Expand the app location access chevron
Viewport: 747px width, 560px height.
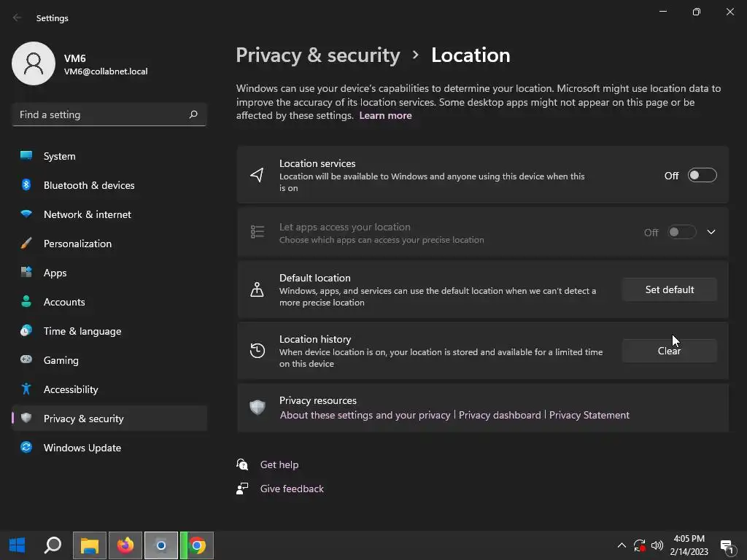[x=711, y=232]
